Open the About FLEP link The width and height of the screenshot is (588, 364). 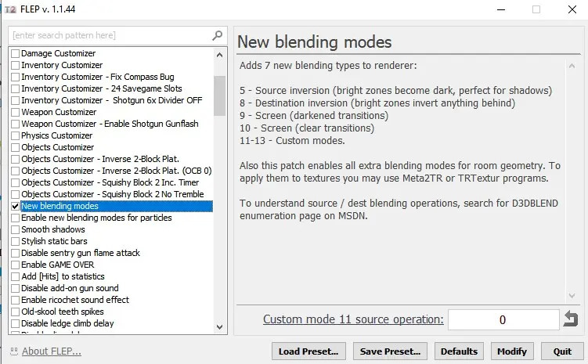point(51,351)
